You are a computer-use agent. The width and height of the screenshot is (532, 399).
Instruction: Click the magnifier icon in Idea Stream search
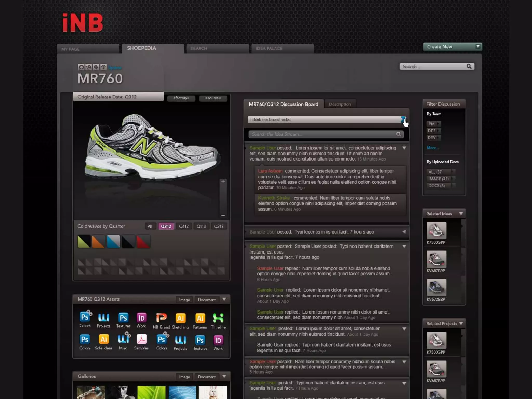(x=398, y=134)
